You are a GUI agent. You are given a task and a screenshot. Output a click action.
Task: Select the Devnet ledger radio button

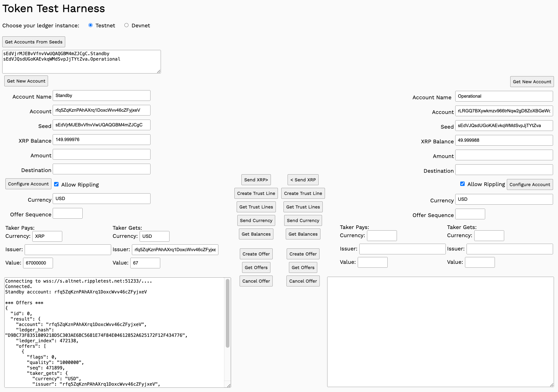126,25
